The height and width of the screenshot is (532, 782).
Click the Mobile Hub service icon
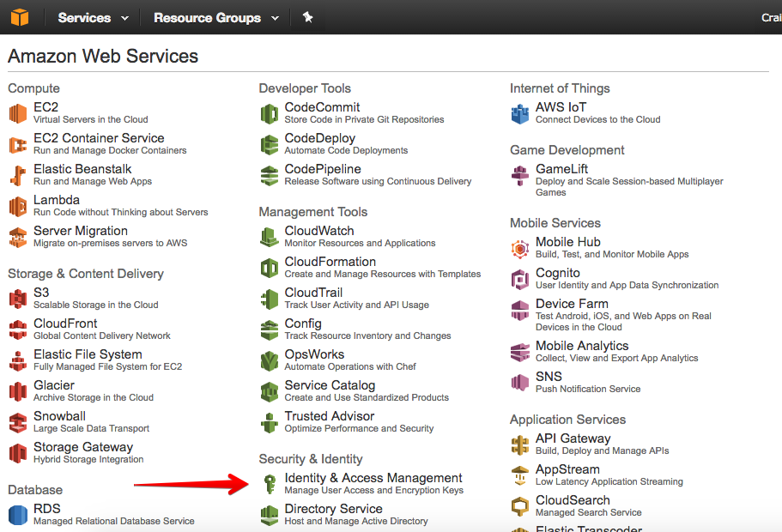click(x=520, y=248)
